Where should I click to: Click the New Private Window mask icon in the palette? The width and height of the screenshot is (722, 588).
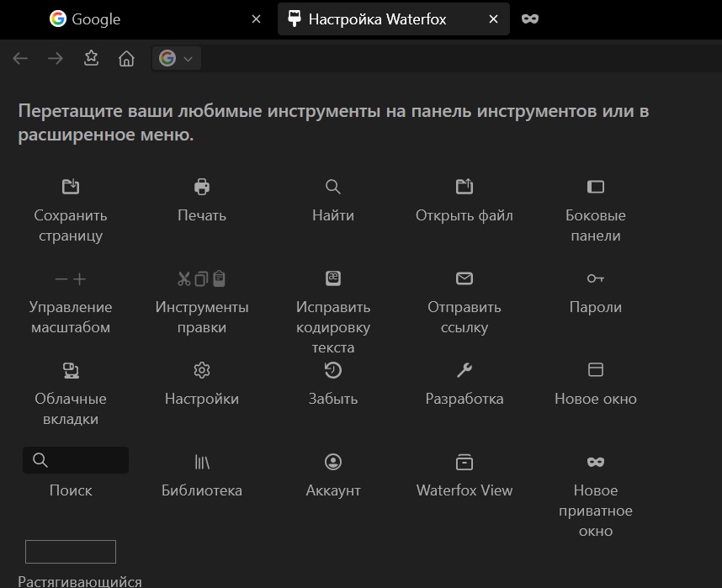(596, 461)
